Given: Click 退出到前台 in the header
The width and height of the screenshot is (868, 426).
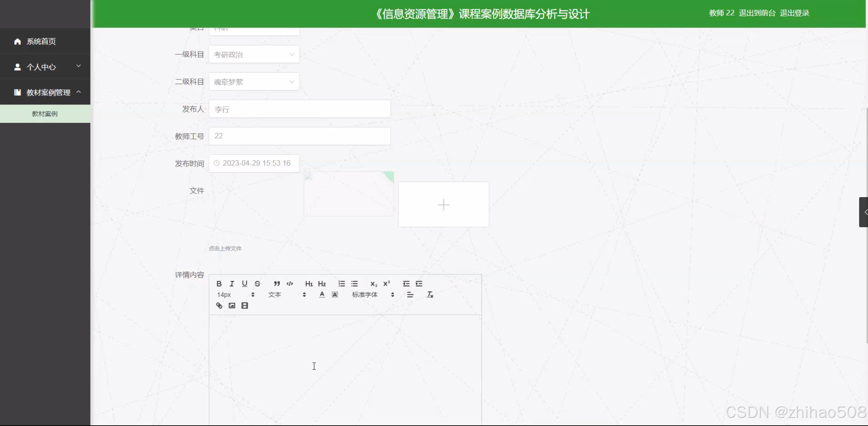Looking at the screenshot, I should (757, 13).
